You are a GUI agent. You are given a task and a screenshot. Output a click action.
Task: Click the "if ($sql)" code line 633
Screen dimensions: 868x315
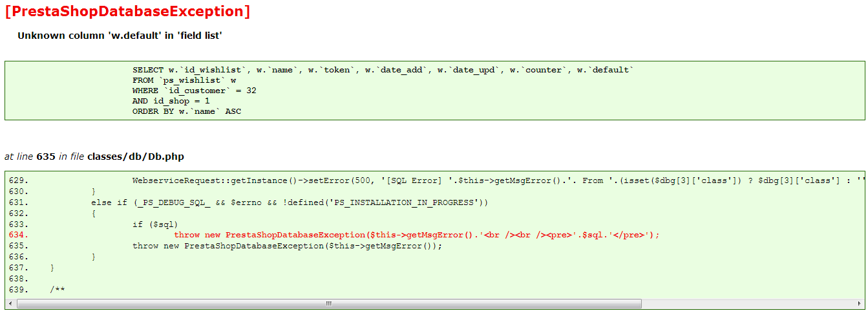155,224
